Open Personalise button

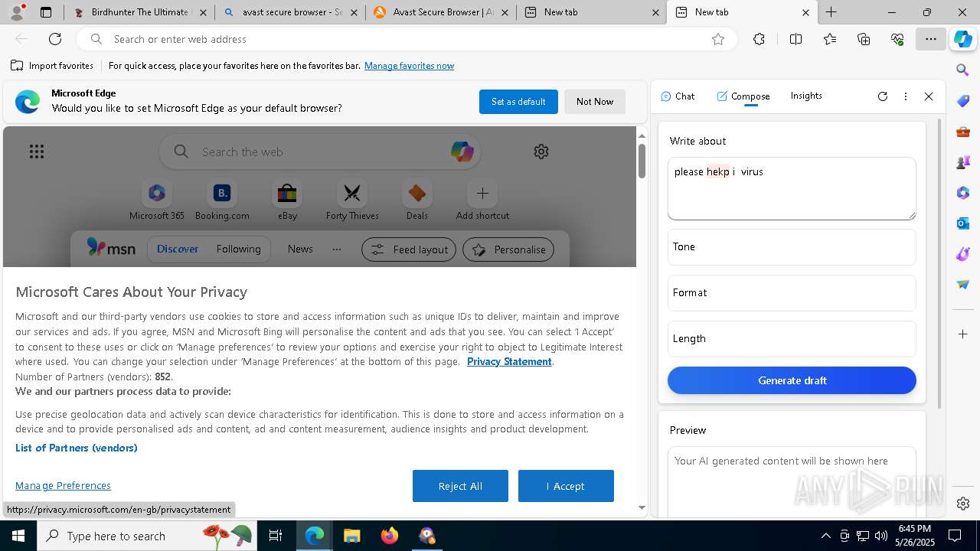pyautogui.click(x=508, y=249)
